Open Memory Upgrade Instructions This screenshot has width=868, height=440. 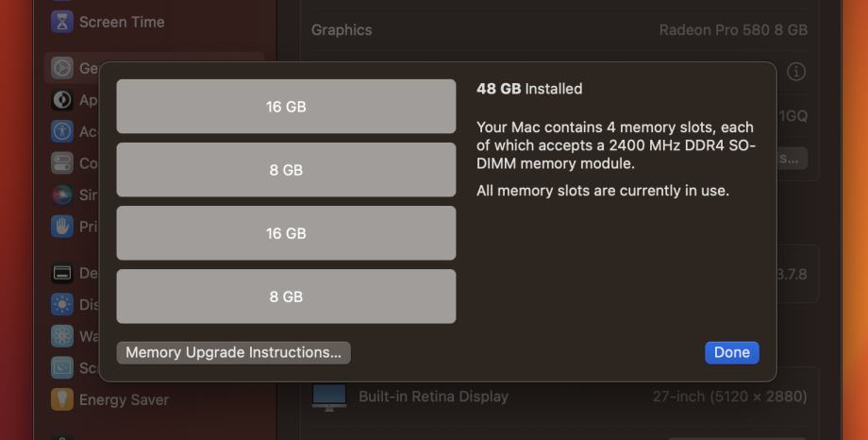233,352
